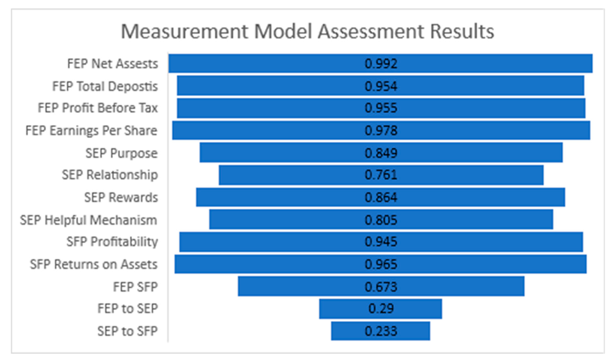This screenshot has height=364, width=614.
Task: Select the SEP Helpful Mechanism axis label
Action: (89, 220)
